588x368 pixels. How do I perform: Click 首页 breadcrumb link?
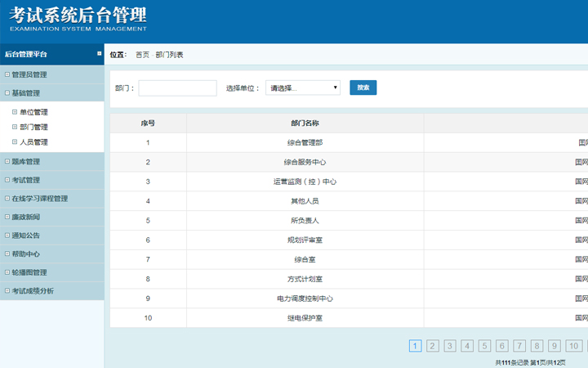click(x=142, y=55)
